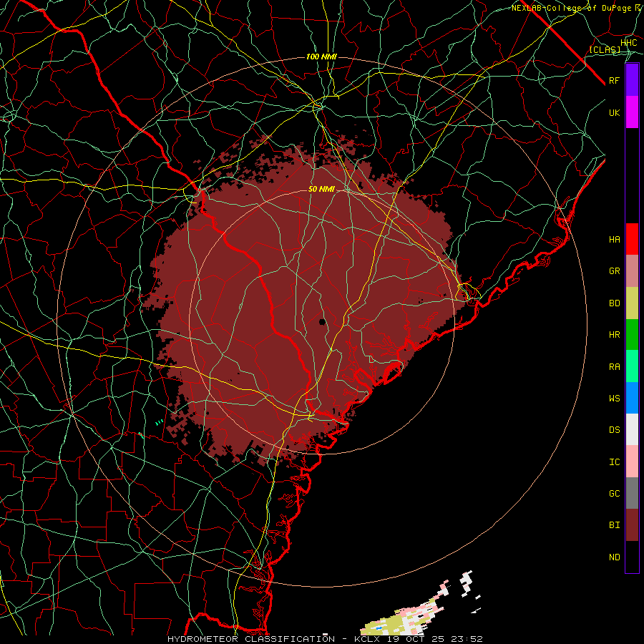Screen dimensions: 644x644
Task: Click the HA red legend swatch
Action: pyautogui.click(x=632, y=239)
